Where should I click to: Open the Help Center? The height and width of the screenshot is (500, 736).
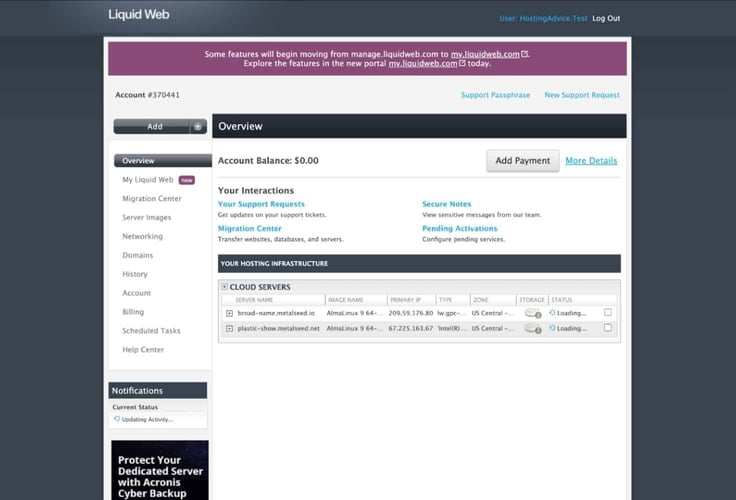tap(143, 350)
